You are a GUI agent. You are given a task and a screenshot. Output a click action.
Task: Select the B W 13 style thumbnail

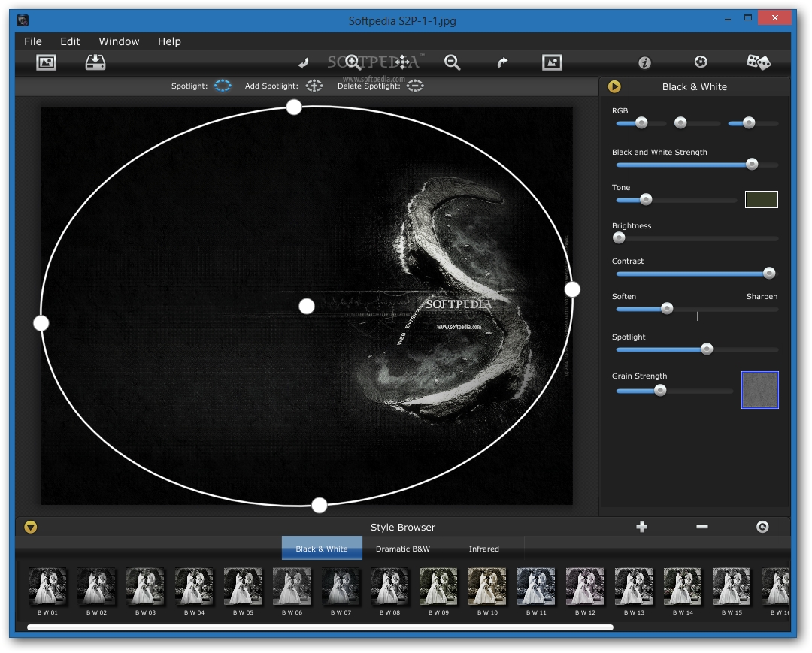pos(634,586)
